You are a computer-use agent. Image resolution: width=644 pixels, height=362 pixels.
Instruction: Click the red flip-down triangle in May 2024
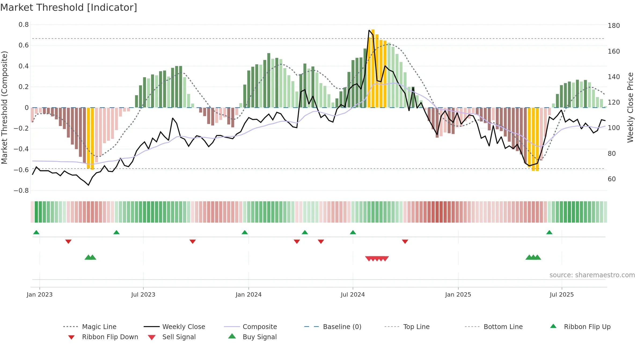(x=321, y=242)
